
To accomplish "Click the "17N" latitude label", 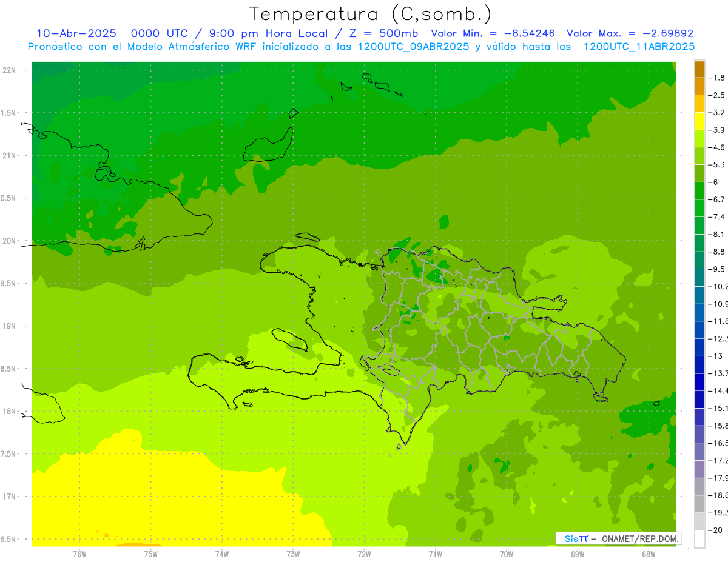I will coord(10,497).
